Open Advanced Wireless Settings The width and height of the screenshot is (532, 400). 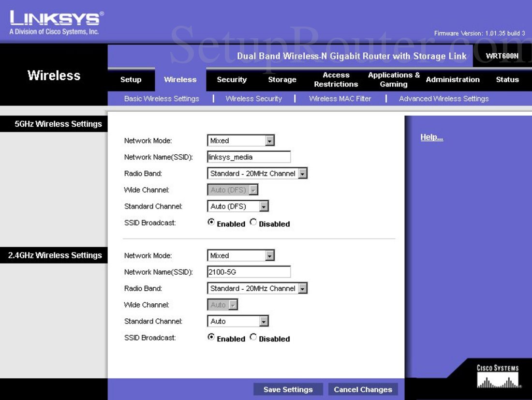click(443, 98)
